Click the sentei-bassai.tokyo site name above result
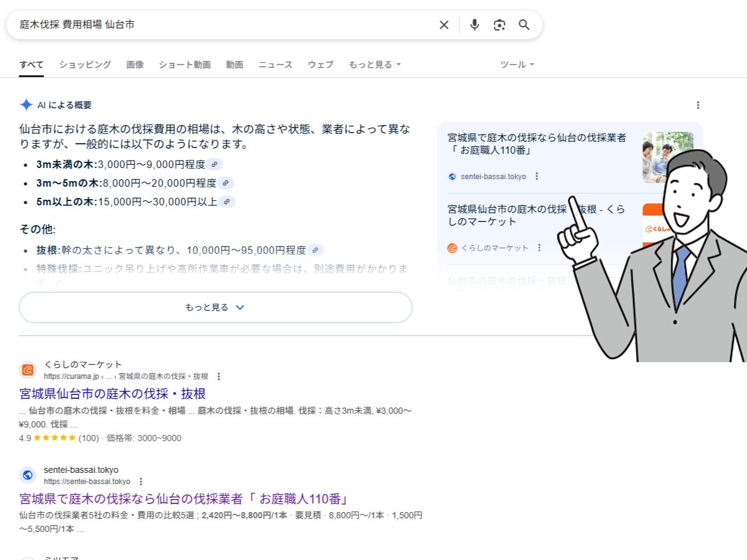747x560 pixels. point(81,470)
